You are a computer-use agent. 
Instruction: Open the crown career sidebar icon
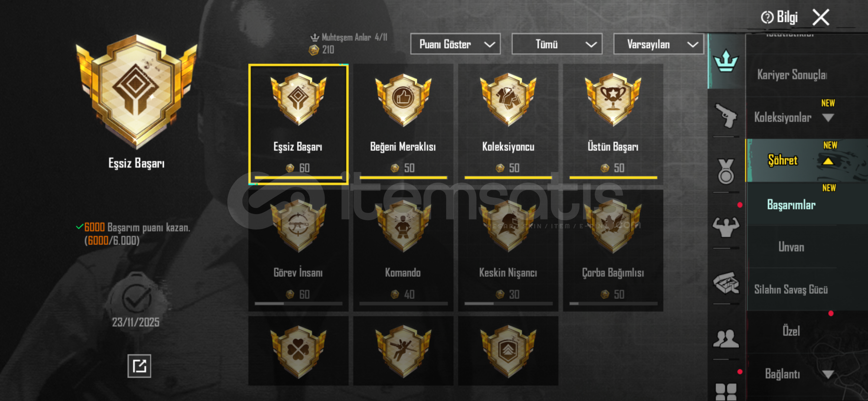pos(726,61)
